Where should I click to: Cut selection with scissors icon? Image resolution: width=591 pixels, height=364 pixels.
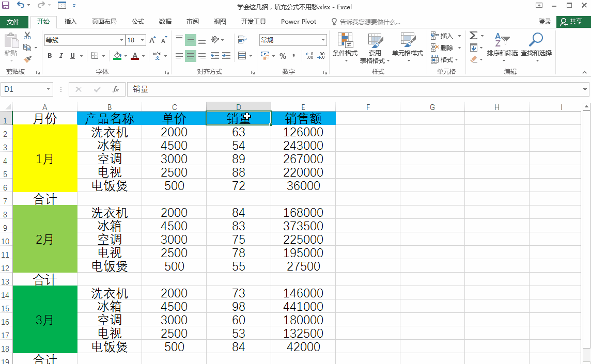pyautogui.click(x=27, y=36)
